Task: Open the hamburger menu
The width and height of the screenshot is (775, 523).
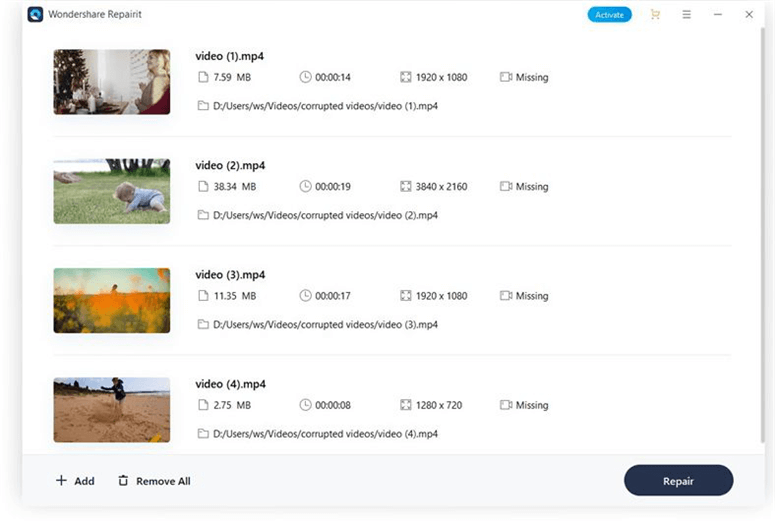Action: click(686, 15)
